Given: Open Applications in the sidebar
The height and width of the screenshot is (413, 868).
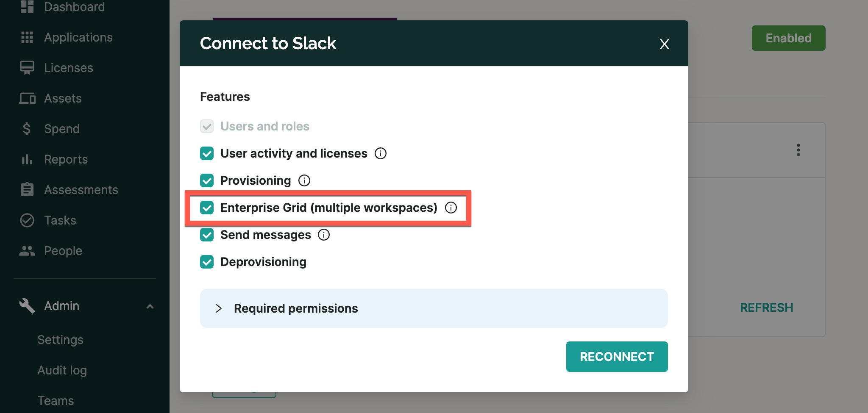Looking at the screenshot, I should [x=78, y=37].
